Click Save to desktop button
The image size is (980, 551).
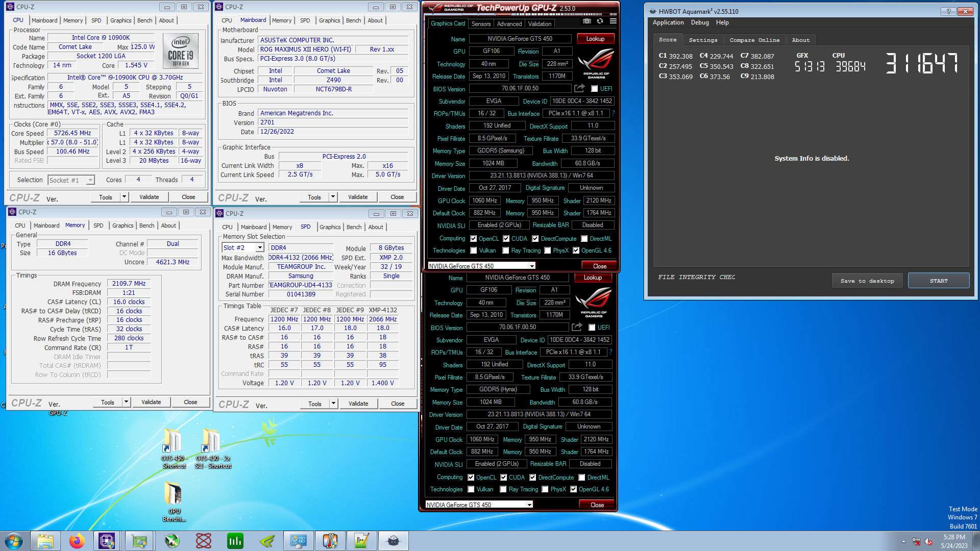(867, 281)
